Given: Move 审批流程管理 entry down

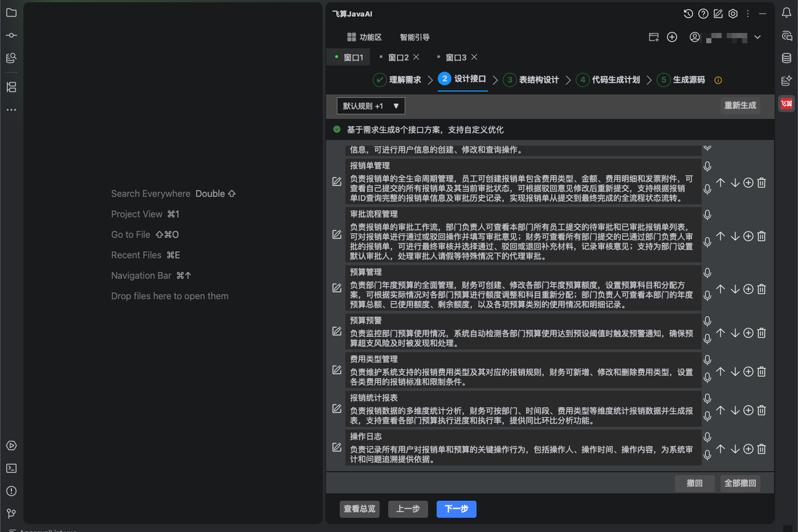Looking at the screenshot, I should click(x=735, y=236).
